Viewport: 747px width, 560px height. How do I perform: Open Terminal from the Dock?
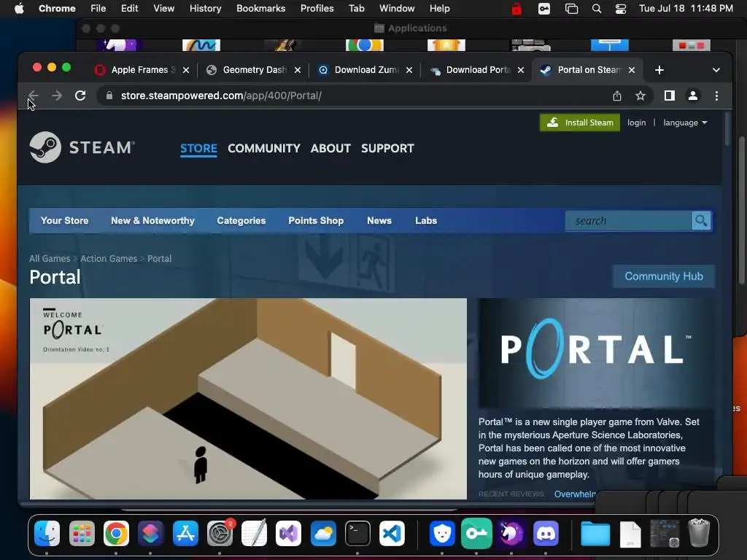click(x=357, y=533)
